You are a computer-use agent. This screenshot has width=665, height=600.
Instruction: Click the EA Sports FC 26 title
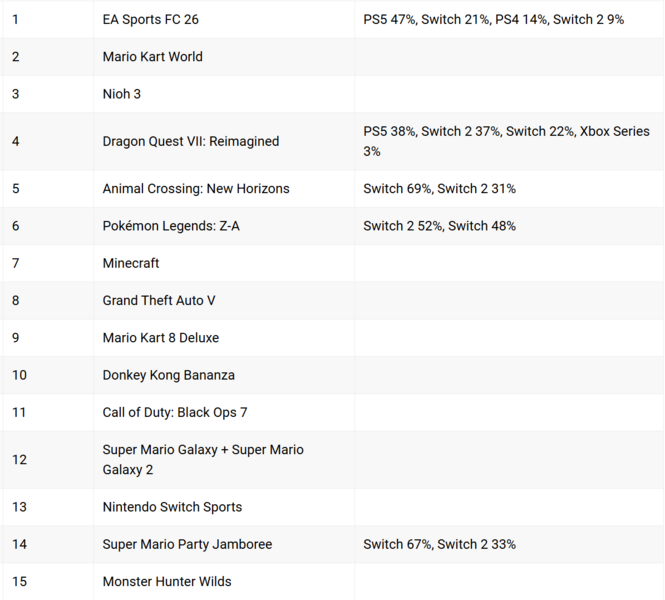pos(151,19)
